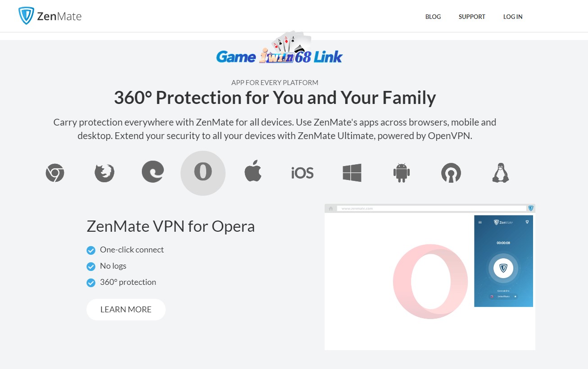Select the iOS platform icon

coord(302,173)
